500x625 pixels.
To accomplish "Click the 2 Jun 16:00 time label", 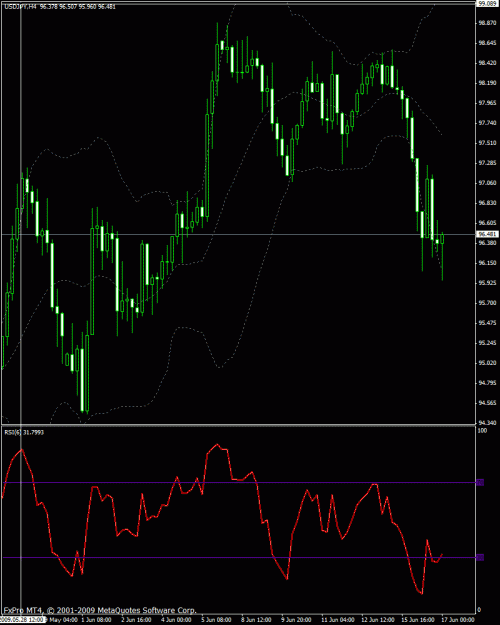I will pyautogui.click(x=136, y=620).
